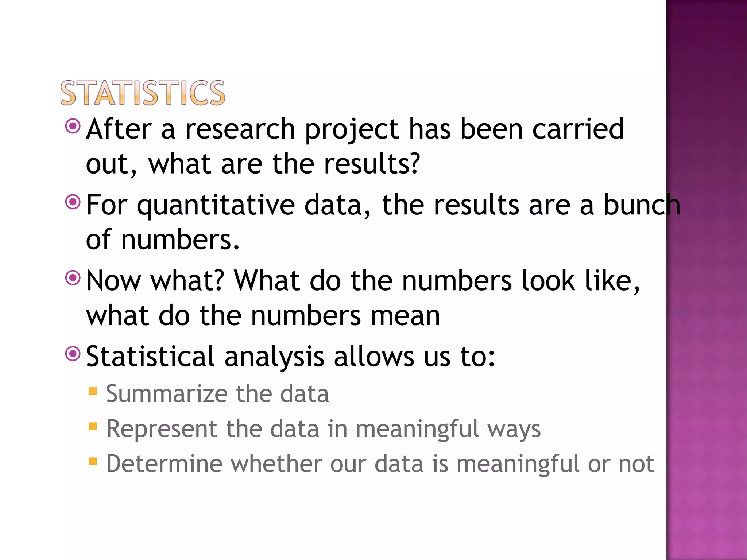Click the orange square bullet beside 'Represent the data'

click(x=93, y=426)
